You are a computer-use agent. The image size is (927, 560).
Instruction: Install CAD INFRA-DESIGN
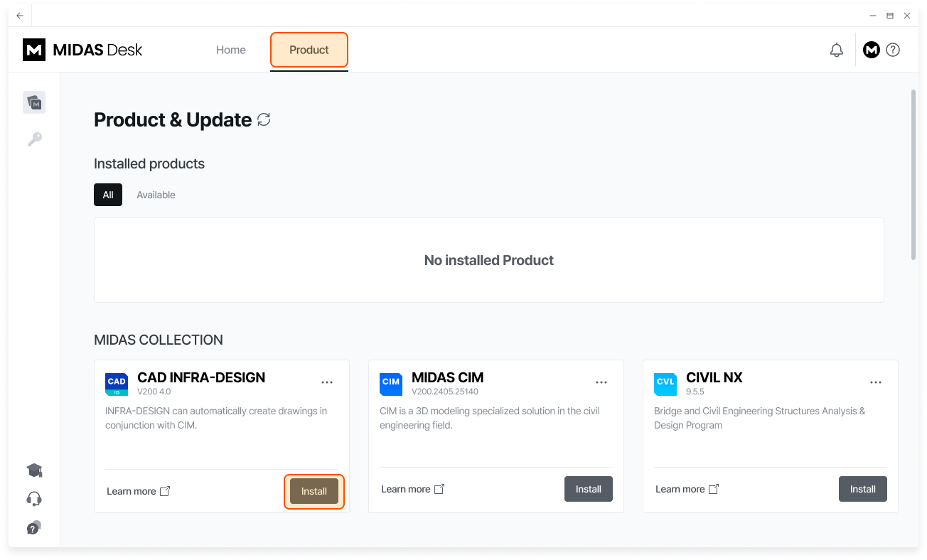click(314, 491)
